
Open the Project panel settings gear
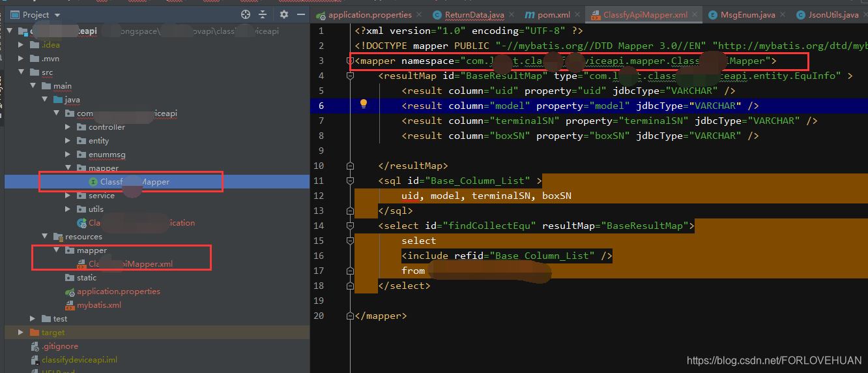(284, 14)
